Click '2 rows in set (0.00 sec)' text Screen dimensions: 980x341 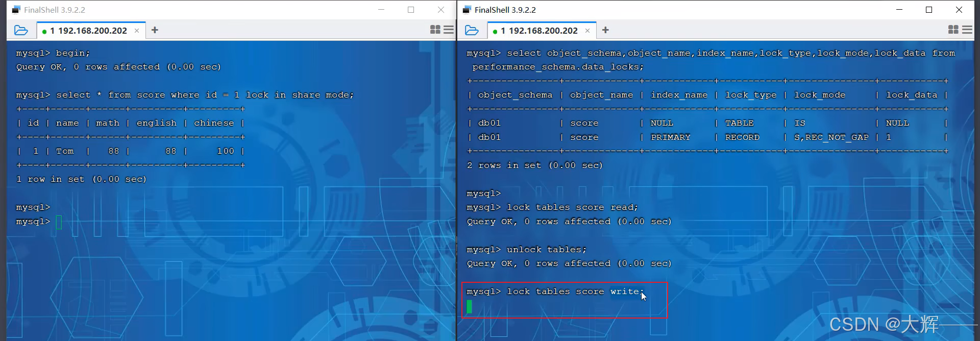click(534, 165)
